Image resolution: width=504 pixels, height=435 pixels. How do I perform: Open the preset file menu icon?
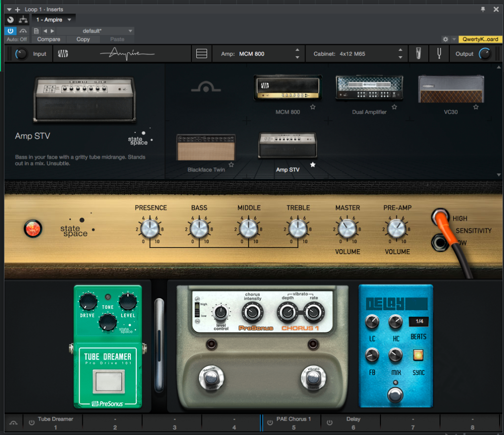pyautogui.click(x=36, y=31)
